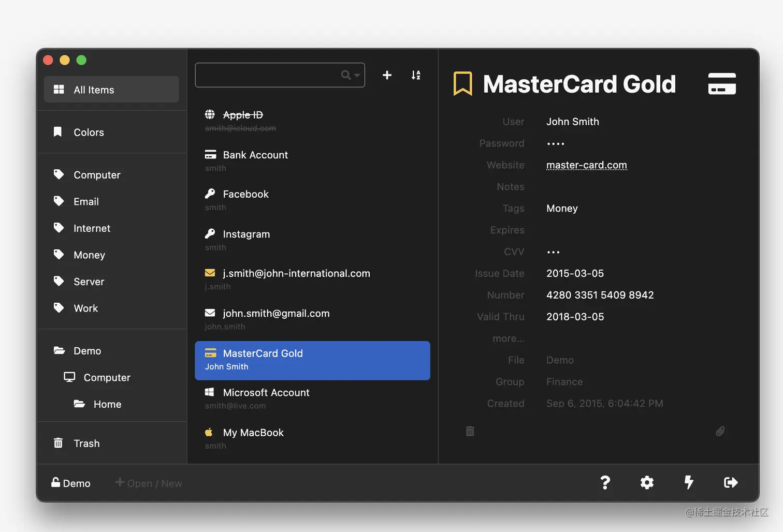Filter by the Server tag

(111, 282)
